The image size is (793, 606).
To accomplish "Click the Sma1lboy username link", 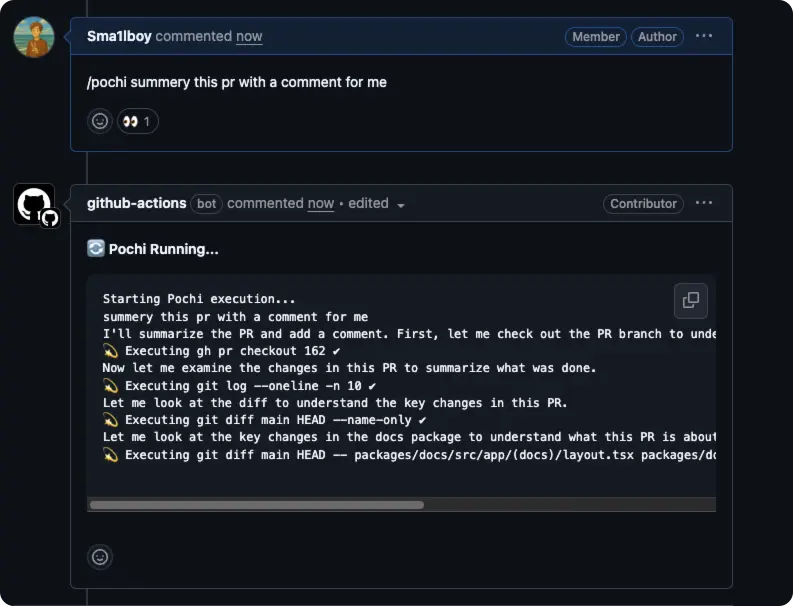I will point(119,36).
